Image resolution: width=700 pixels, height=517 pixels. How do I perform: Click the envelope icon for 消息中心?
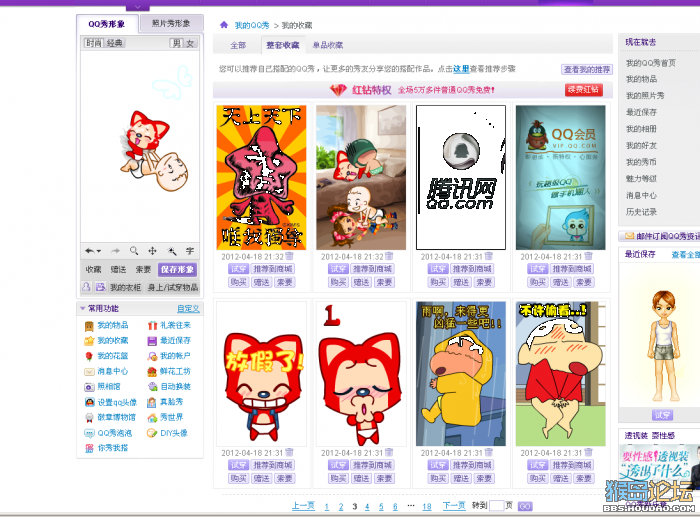click(x=89, y=371)
